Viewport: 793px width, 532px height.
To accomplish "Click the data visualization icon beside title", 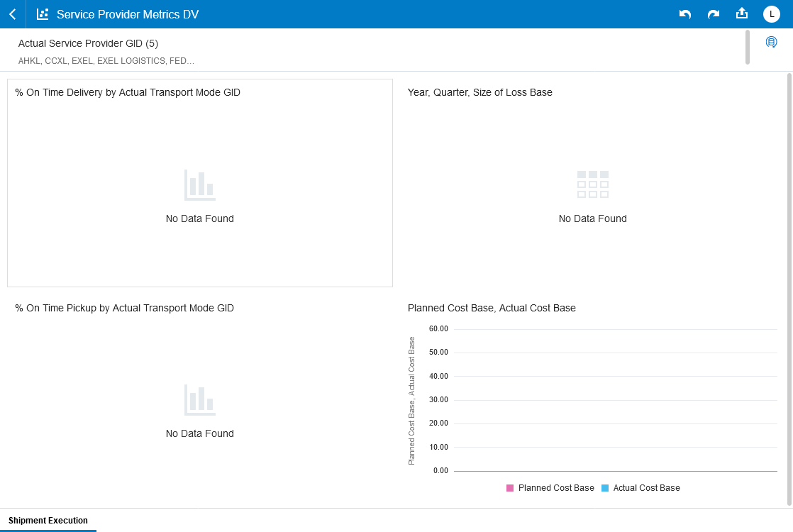I will (43, 14).
